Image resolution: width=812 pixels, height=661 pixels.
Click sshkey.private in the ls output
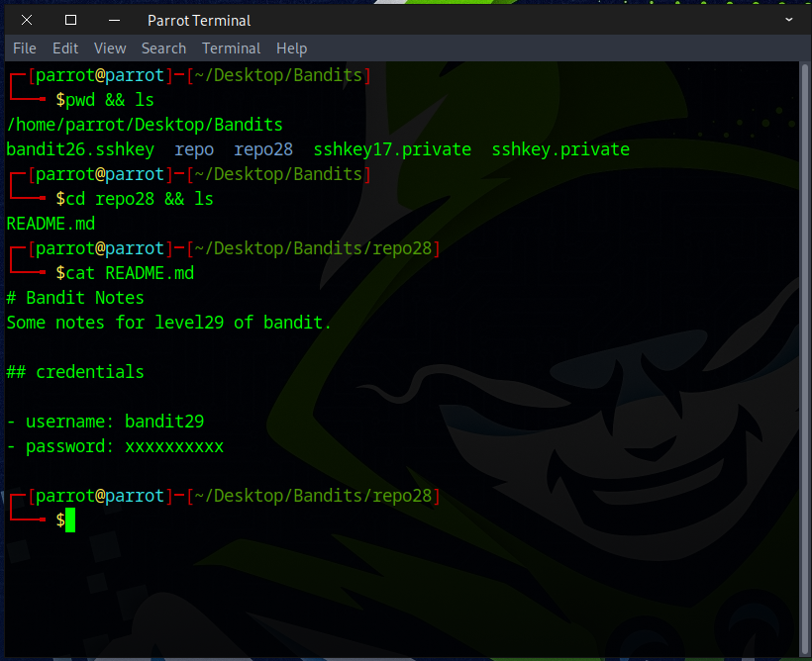point(560,150)
